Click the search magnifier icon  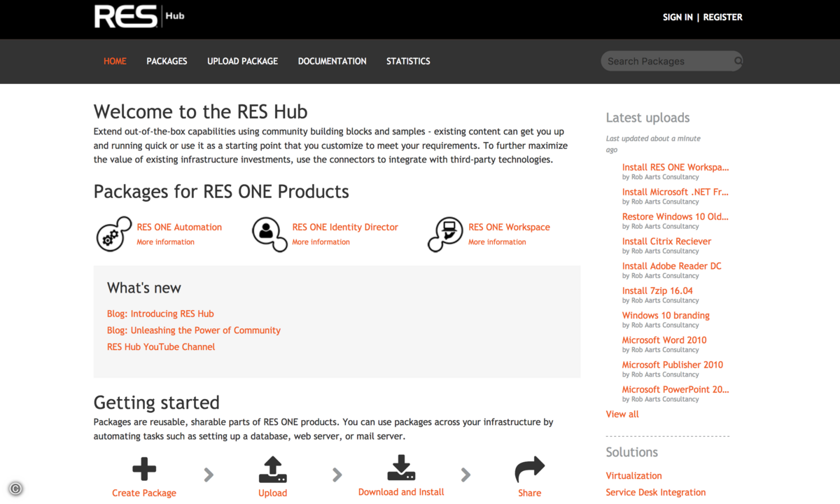click(x=738, y=61)
